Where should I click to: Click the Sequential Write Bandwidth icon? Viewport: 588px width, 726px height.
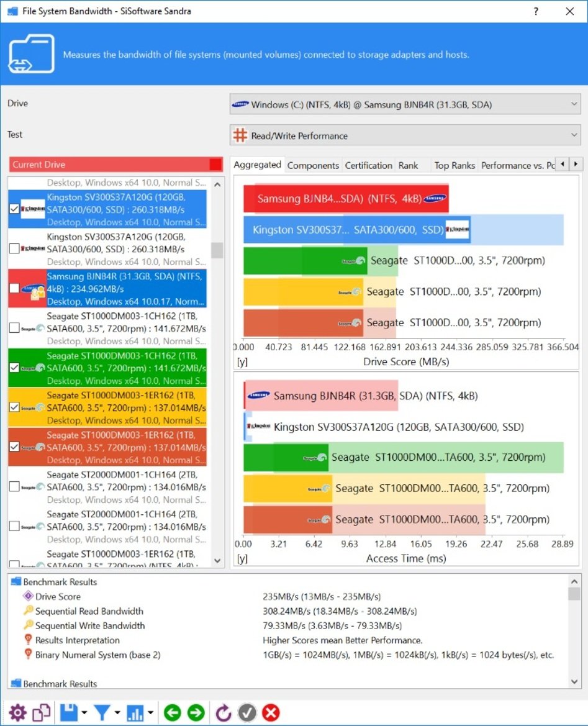pyautogui.click(x=28, y=625)
